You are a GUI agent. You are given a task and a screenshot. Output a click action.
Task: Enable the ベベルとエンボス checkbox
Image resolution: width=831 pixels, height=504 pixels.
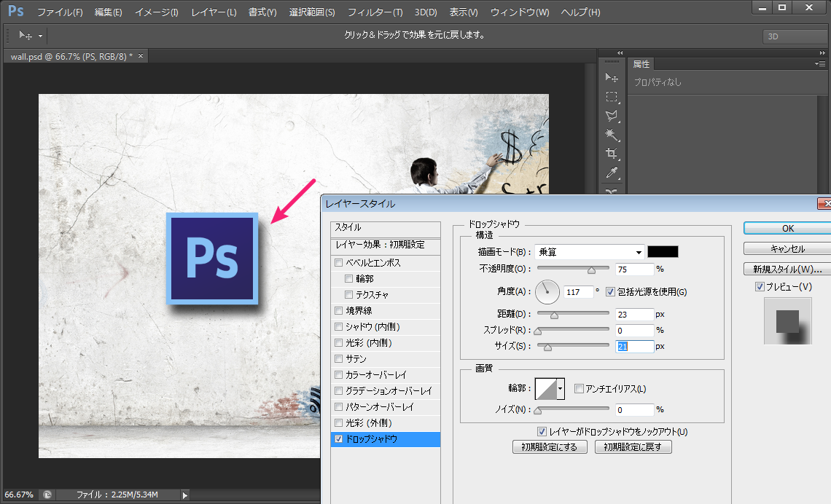(x=338, y=263)
